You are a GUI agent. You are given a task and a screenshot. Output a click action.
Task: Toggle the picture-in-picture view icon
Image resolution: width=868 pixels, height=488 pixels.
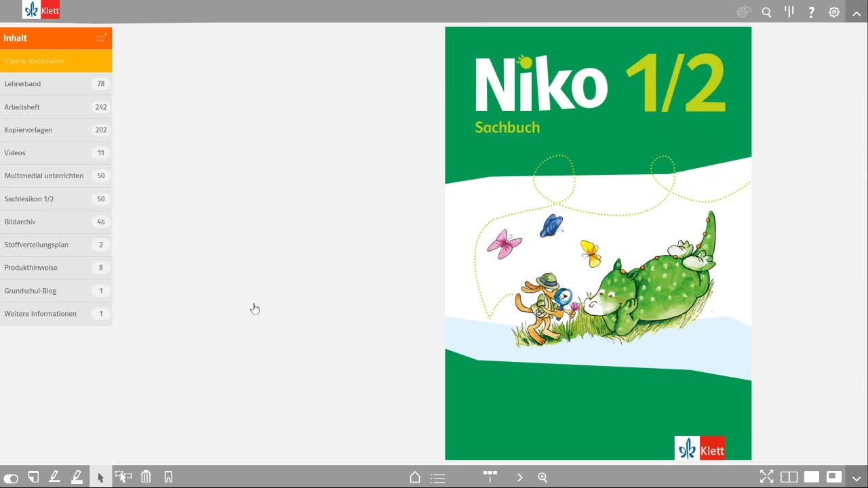[834, 477]
